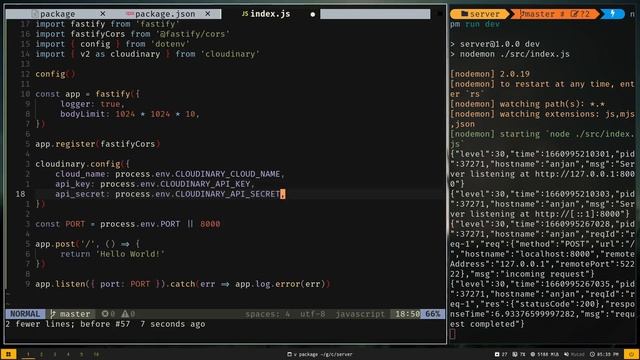
Task: Click the cloudinary import line
Action: point(147,54)
